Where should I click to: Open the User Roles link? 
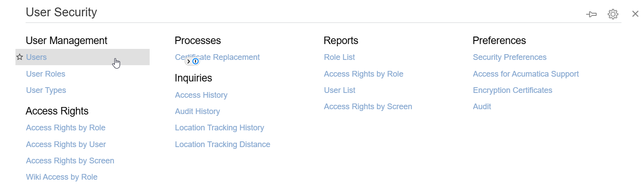[45, 74]
